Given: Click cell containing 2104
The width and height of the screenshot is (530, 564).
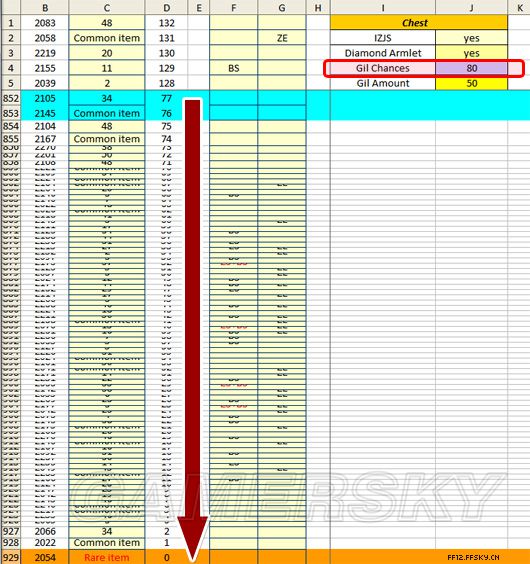Looking at the screenshot, I should pyautogui.click(x=45, y=126).
